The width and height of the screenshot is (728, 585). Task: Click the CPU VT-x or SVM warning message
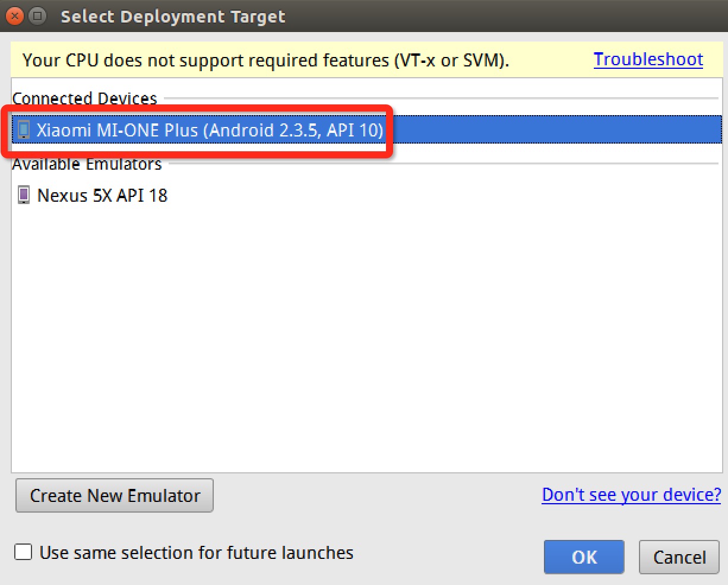265,61
